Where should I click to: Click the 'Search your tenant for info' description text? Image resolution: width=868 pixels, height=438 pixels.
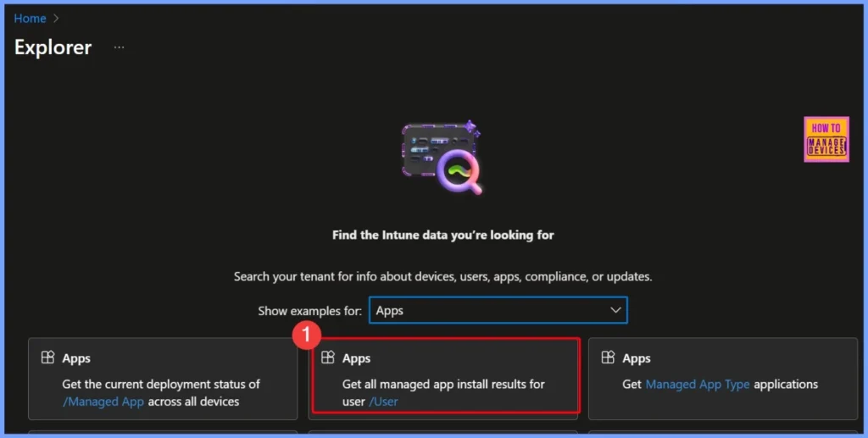(x=442, y=276)
